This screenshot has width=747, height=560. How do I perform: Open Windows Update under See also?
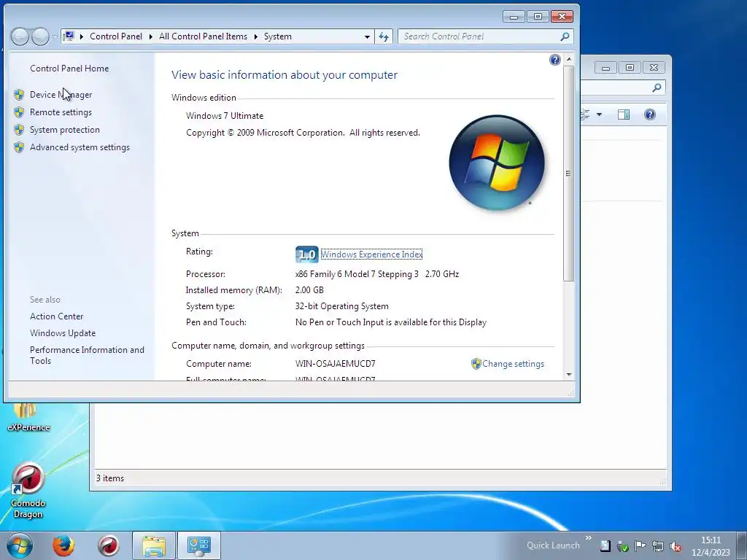[x=63, y=333]
